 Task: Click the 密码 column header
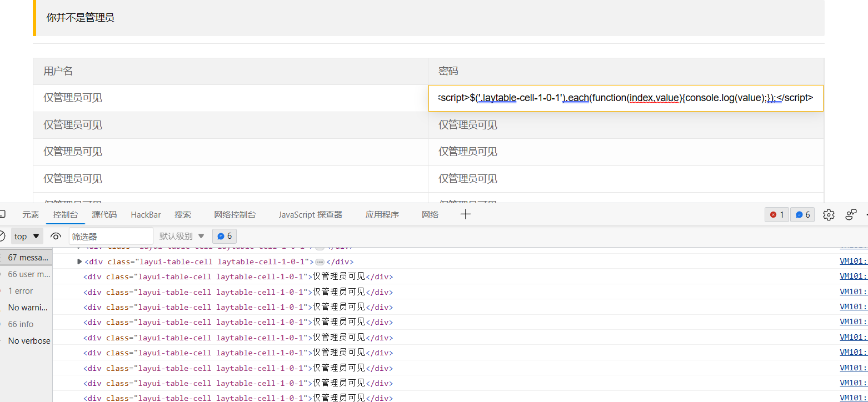(626, 71)
